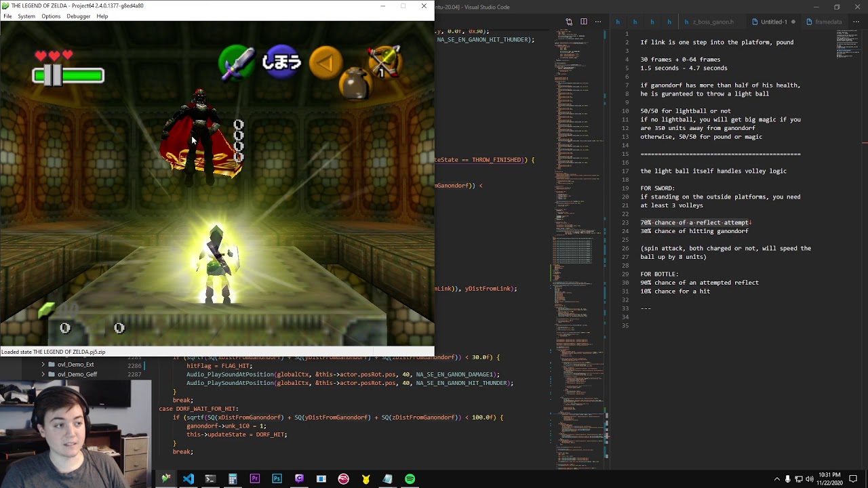This screenshot has height=488, width=868.
Task: Open right editor group More Actions ellipsis
Action: coord(856,22)
